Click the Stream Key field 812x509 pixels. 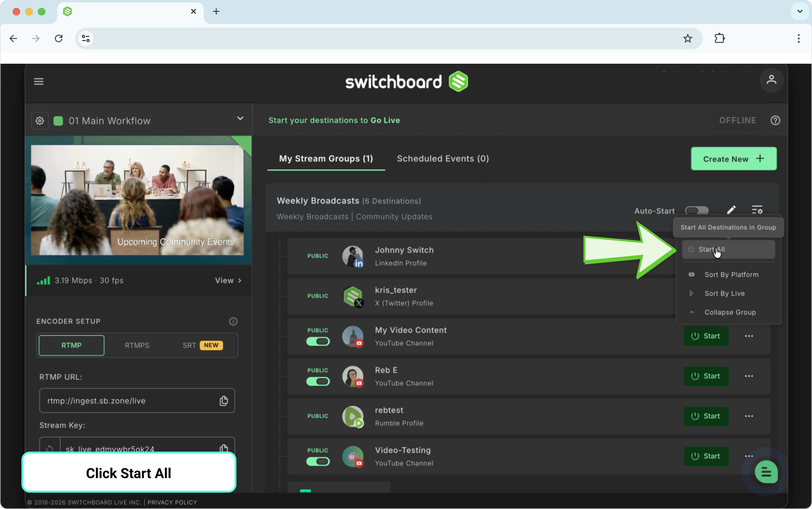pyautogui.click(x=137, y=445)
